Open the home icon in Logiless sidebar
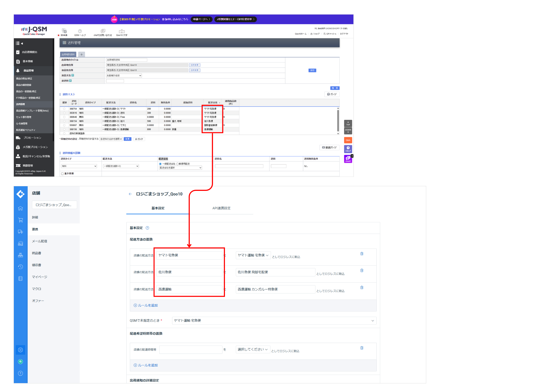 [x=21, y=208]
